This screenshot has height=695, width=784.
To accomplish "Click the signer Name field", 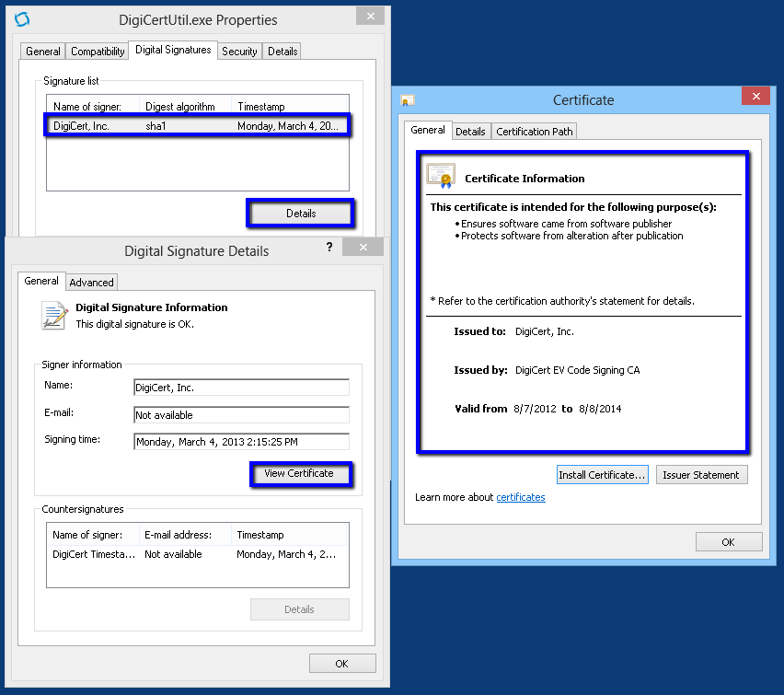I will [241, 388].
